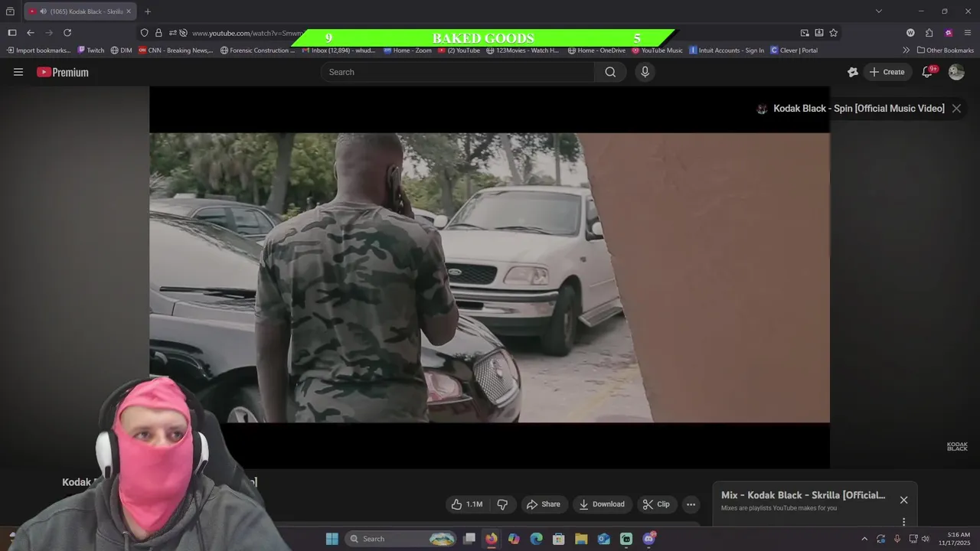The width and height of the screenshot is (980, 551).
Task: Close the Mix - Kodak Black playlist panel
Action: (x=903, y=500)
